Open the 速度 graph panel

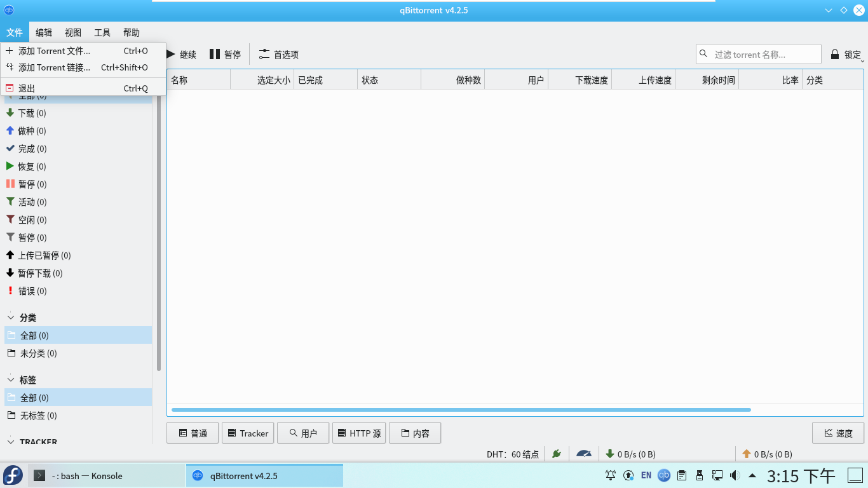(x=837, y=433)
